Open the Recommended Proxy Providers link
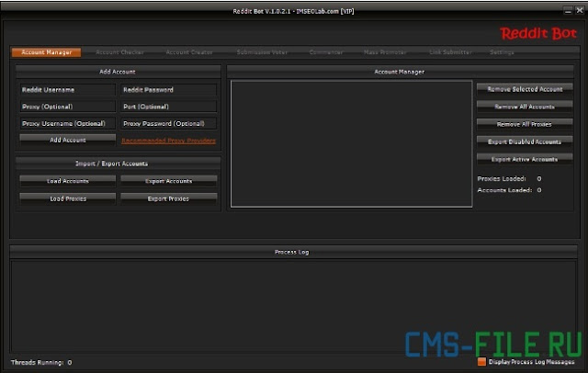The image size is (588, 373). [x=168, y=141]
